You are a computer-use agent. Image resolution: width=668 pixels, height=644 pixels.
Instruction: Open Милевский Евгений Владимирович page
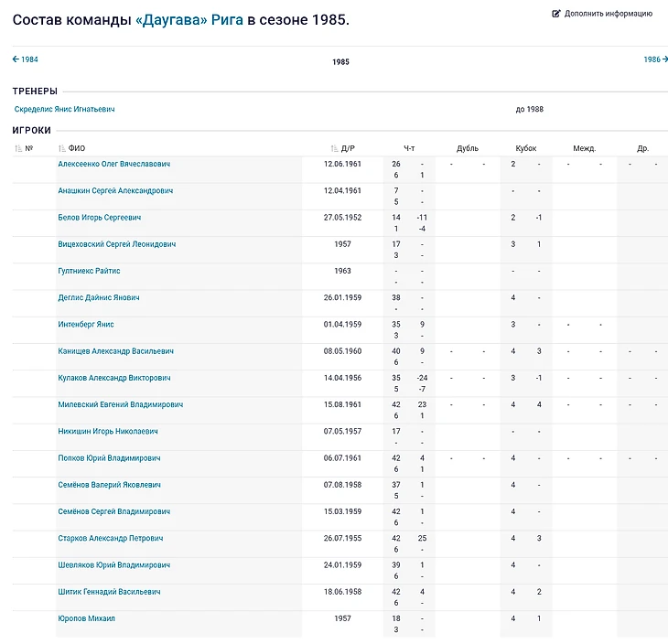[120, 404]
